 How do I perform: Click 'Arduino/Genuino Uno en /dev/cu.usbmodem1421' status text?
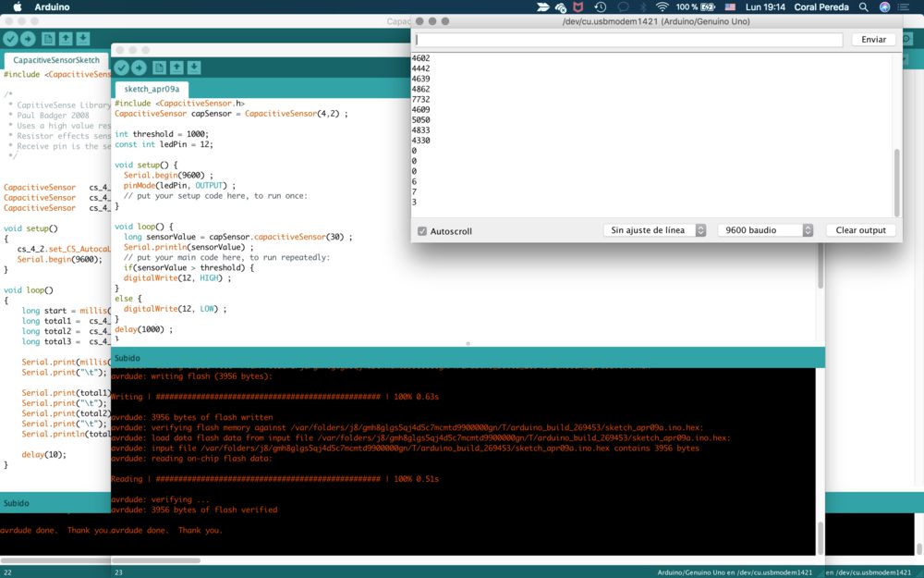[735, 572]
